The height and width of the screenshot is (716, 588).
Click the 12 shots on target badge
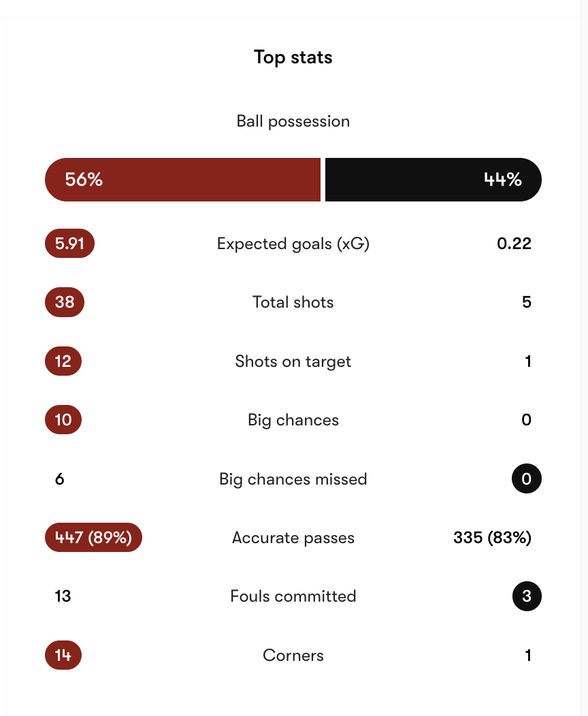tap(63, 361)
